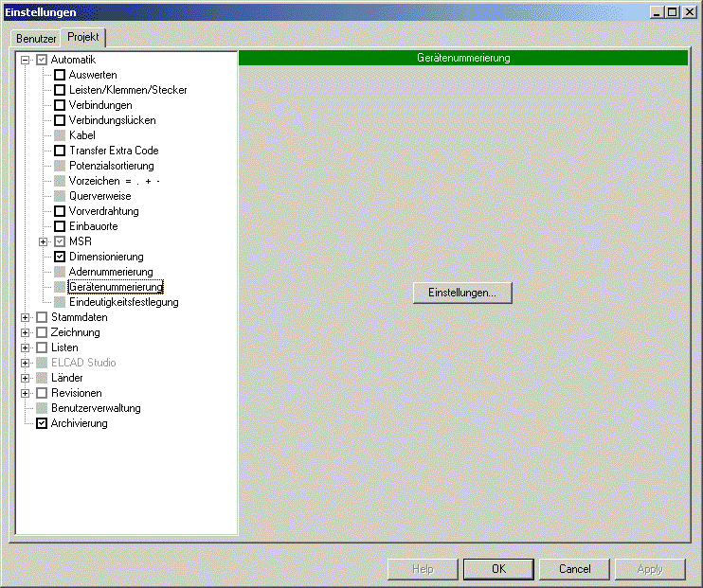Tick the Verbindungen checkbox

coord(60,105)
